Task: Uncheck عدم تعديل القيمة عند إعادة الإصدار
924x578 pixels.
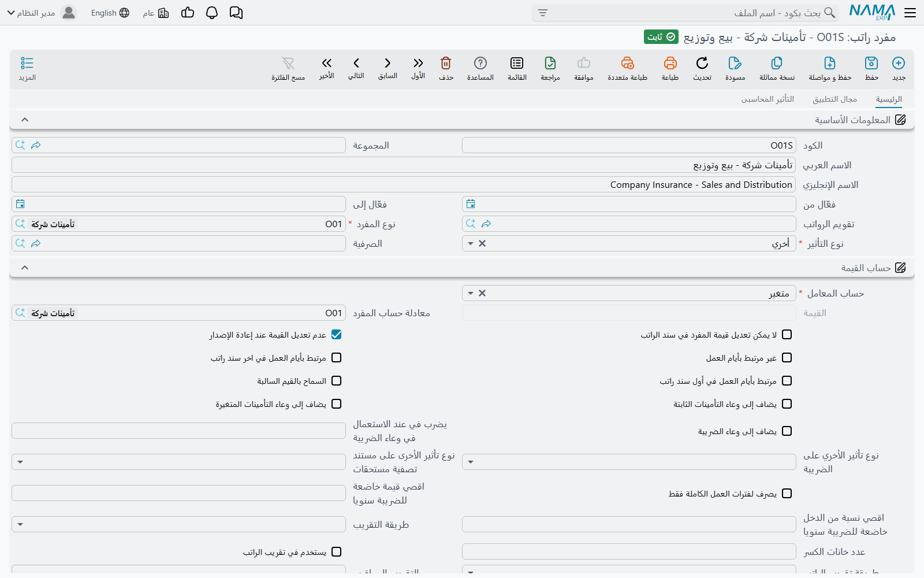Action: coord(337,335)
